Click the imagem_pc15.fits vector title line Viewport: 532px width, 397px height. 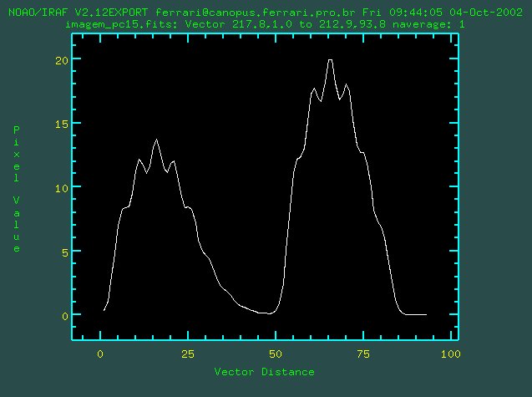click(265, 24)
